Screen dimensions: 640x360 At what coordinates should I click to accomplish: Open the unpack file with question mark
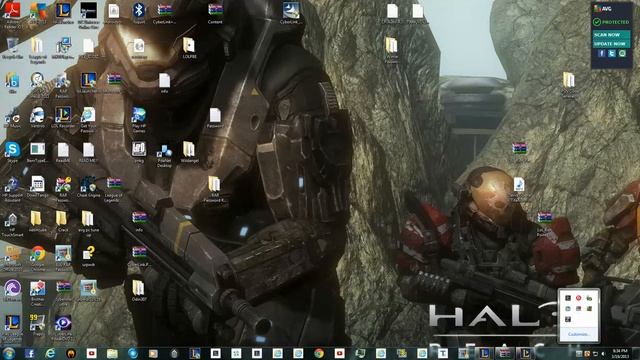pyautogui.click(x=88, y=256)
